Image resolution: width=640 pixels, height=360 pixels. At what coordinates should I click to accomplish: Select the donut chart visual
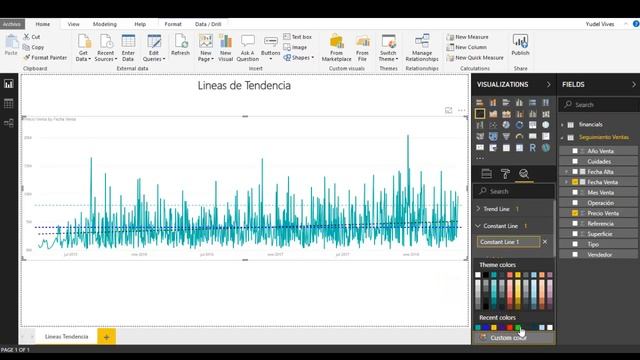(x=519, y=125)
